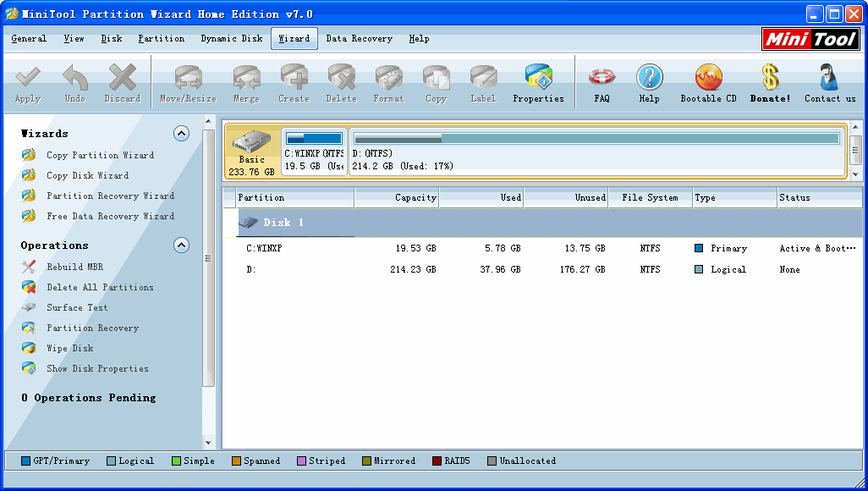Select the Copy partition icon

(436, 82)
